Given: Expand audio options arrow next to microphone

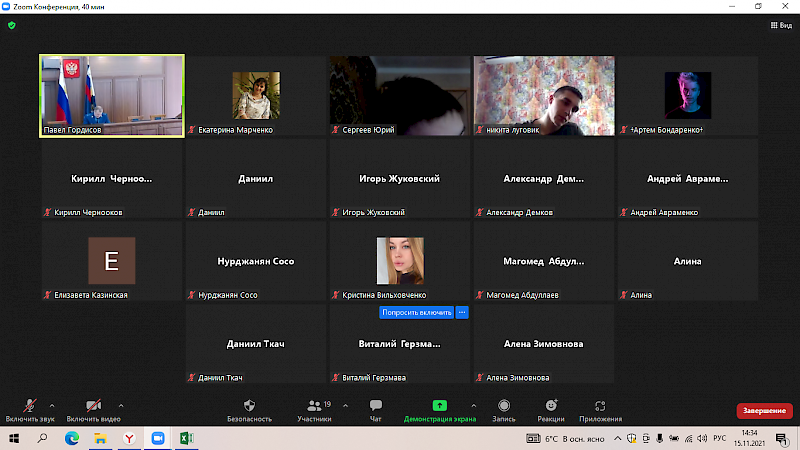Looking at the screenshot, I should pos(52,405).
